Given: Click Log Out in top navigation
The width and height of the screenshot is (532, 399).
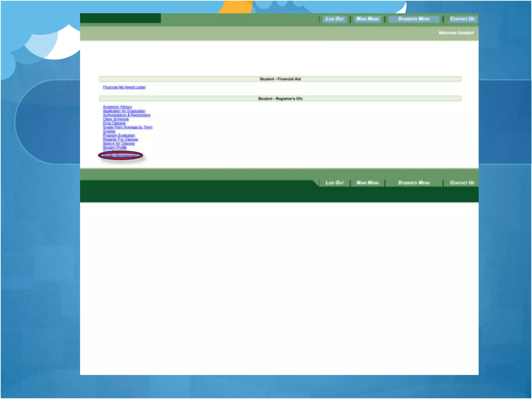Looking at the screenshot, I should click(x=335, y=19).
